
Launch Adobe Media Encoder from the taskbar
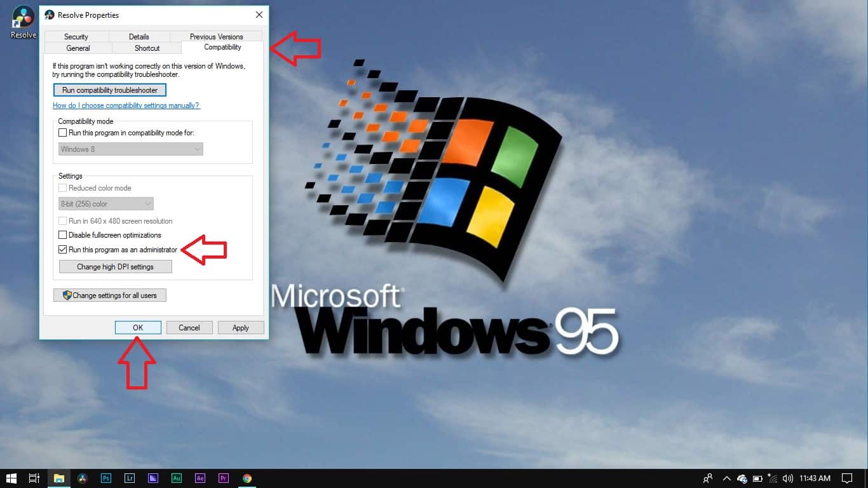click(153, 478)
